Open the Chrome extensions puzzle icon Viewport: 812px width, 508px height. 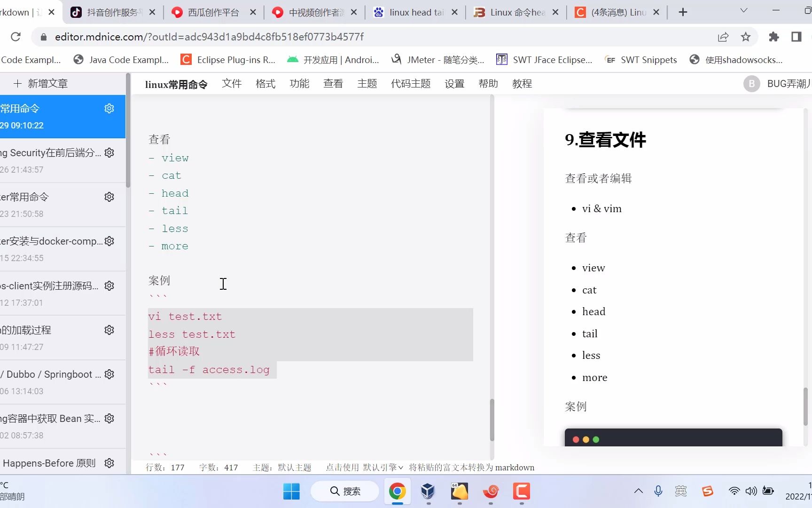pos(774,37)
